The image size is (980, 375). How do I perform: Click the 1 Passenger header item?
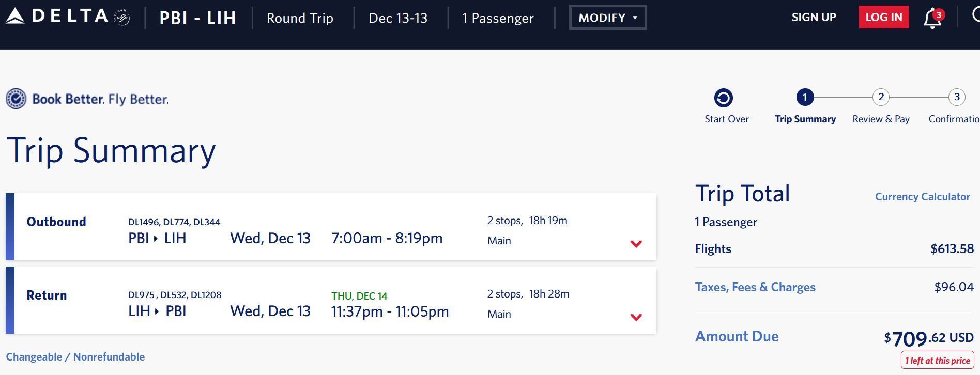coord(498,18)
